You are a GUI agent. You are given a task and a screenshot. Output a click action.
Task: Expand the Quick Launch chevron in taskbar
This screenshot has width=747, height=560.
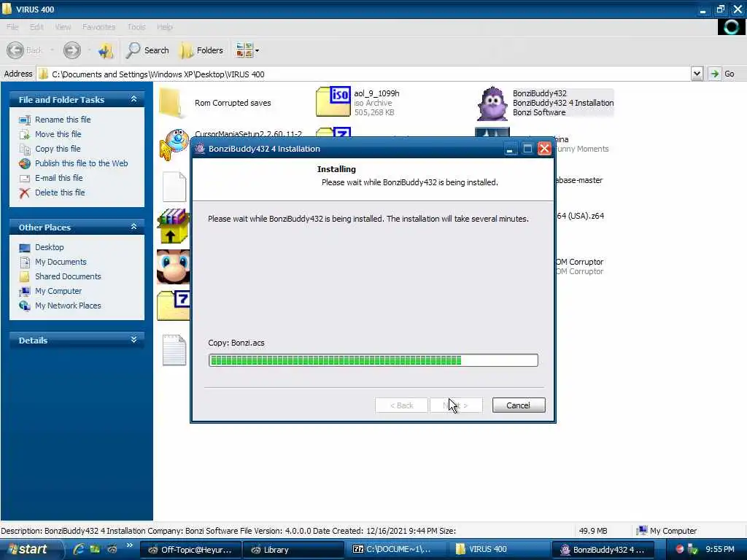pos(129,545)
